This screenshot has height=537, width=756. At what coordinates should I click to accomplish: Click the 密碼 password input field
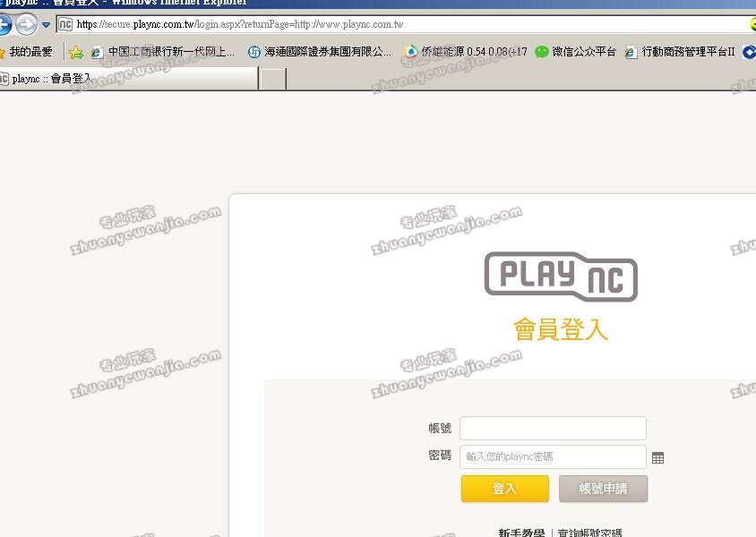(553, 456)
